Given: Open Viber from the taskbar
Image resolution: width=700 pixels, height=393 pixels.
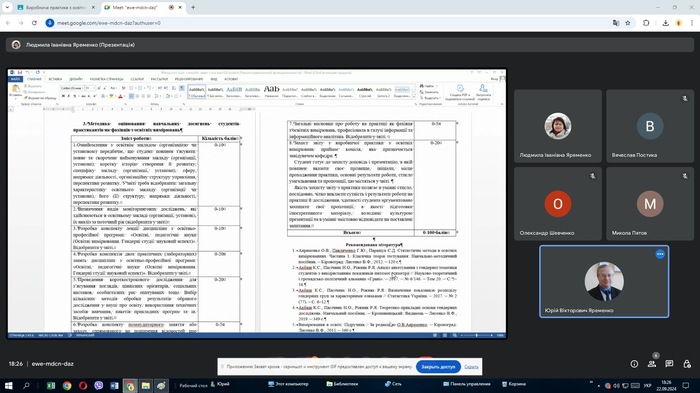Looking at the screenshot, I should click(99, 385).
